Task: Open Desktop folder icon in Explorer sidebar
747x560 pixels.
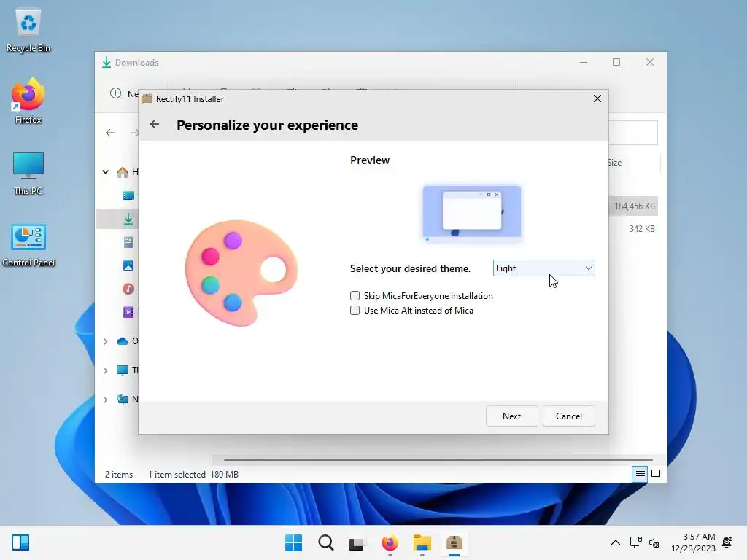Action: click(128, 195)
